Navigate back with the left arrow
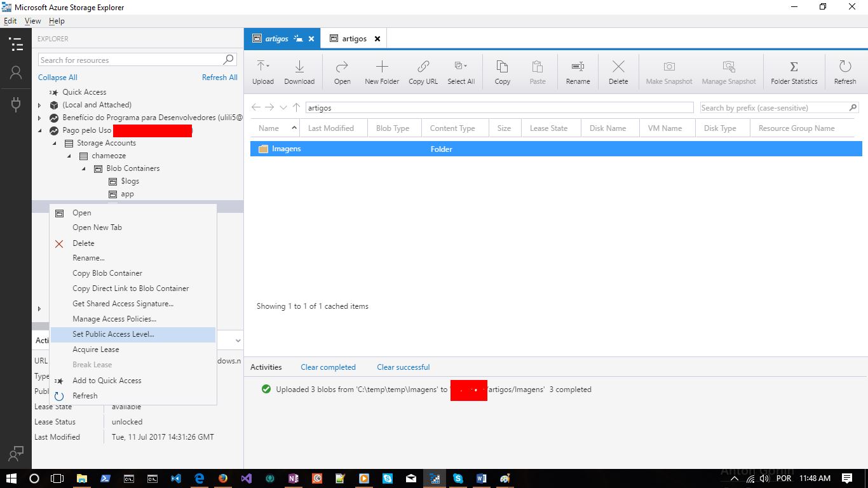 (256, 107)
